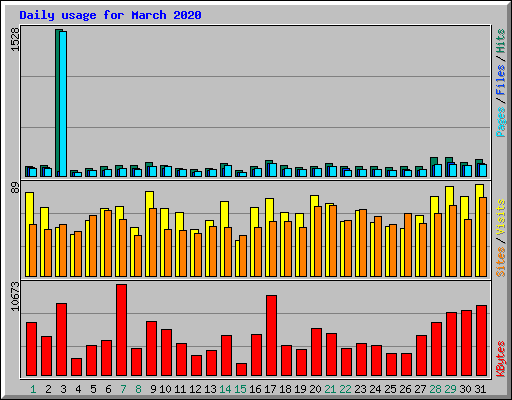Select the yellow visits bar for day 29
The image size is (512, 400).
click(x=447, y=231)
